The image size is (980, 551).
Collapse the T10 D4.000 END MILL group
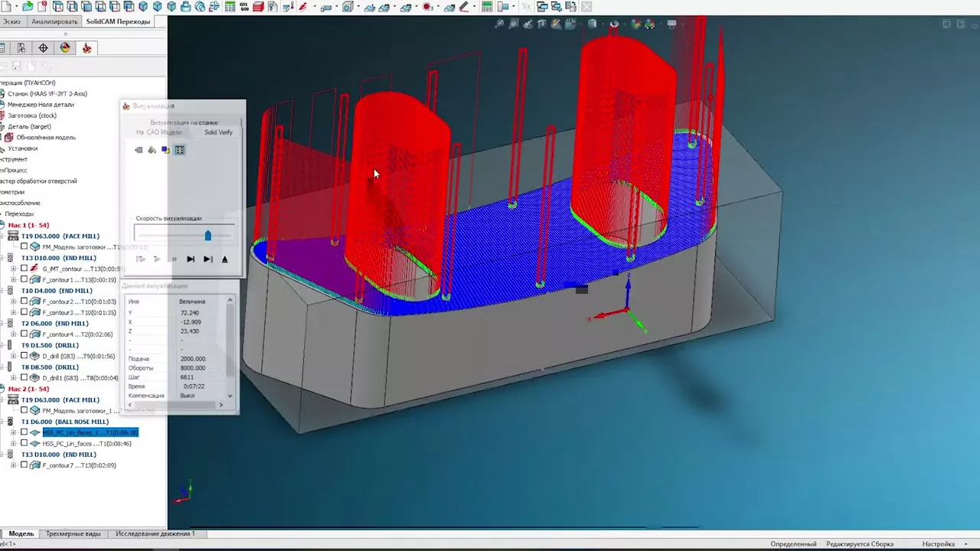(2, 291)
